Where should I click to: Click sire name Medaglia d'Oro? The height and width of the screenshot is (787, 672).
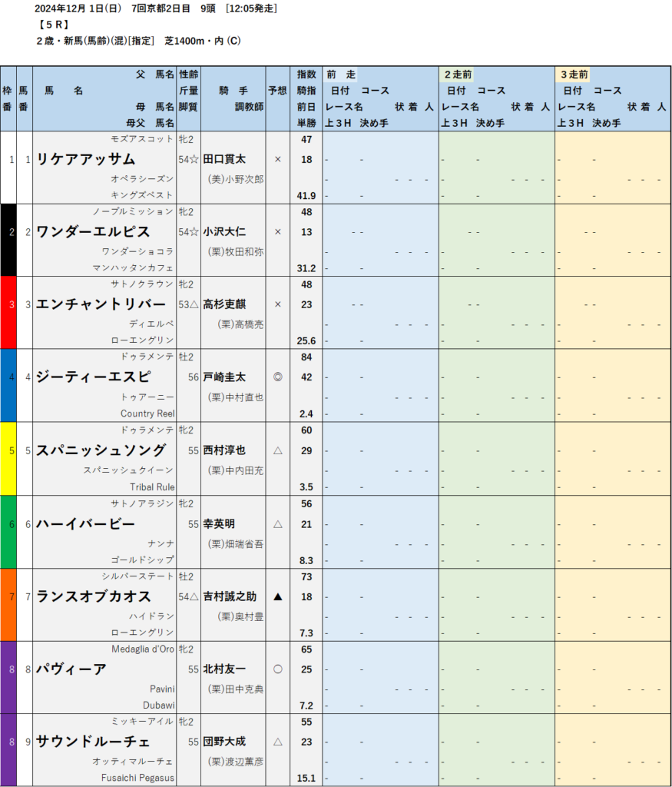(143, 649)
